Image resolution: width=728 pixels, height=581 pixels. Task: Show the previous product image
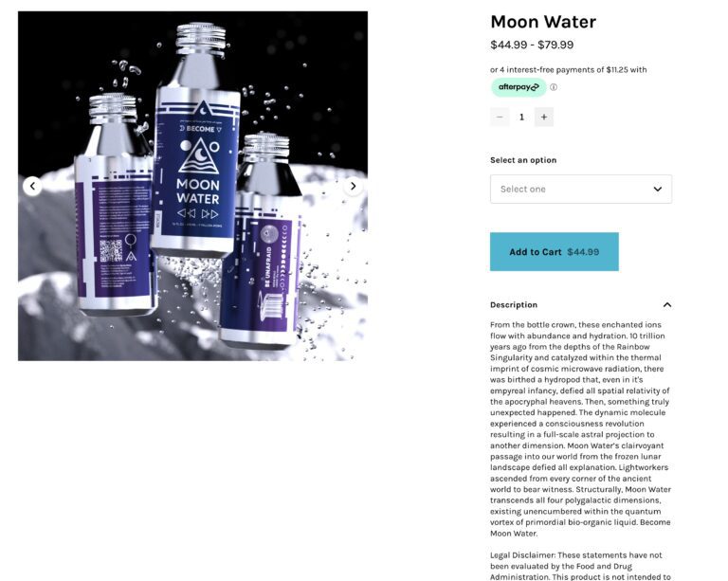coord(32,186)
